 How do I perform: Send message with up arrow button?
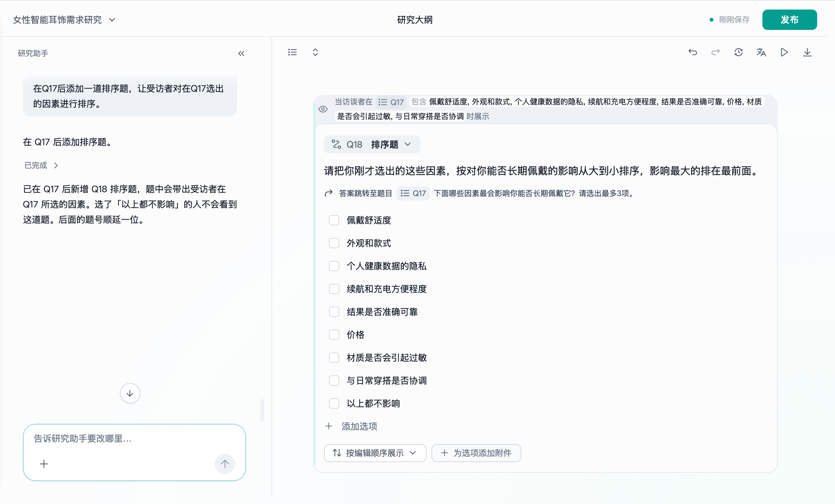pos(225,464)
